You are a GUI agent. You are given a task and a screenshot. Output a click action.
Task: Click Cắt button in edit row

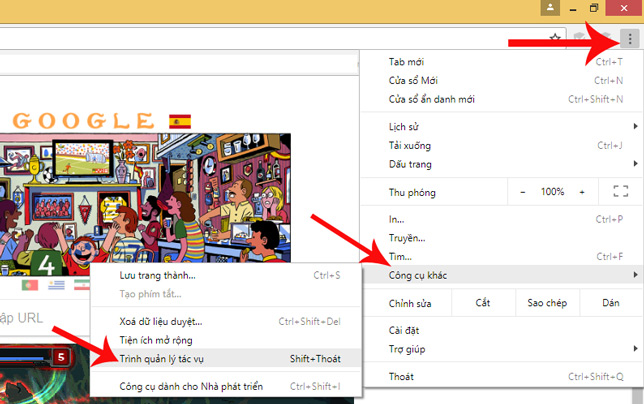[x=483, y=303]
